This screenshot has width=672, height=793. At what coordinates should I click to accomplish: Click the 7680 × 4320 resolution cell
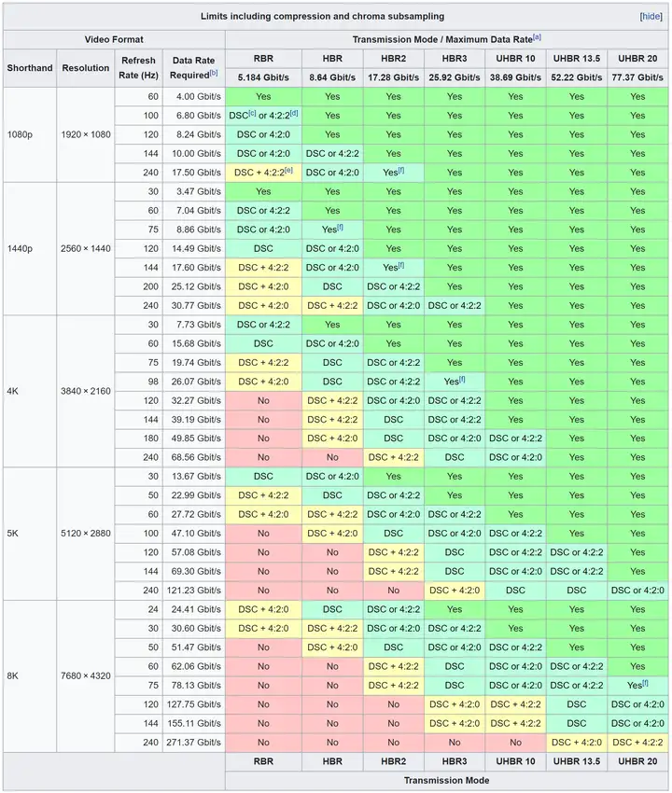86,675
